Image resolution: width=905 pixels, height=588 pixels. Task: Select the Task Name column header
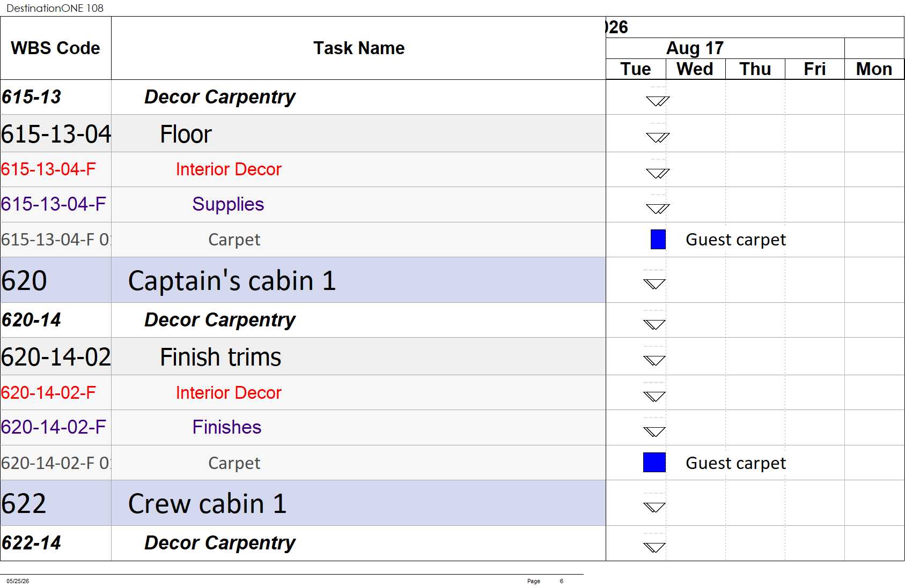tap(358, 48)
